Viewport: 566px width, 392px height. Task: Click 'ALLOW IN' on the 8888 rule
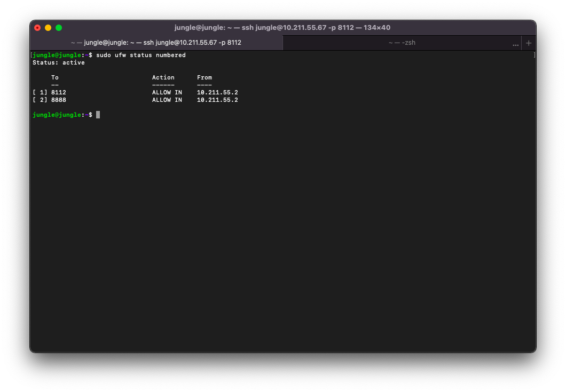pos(167,100)
